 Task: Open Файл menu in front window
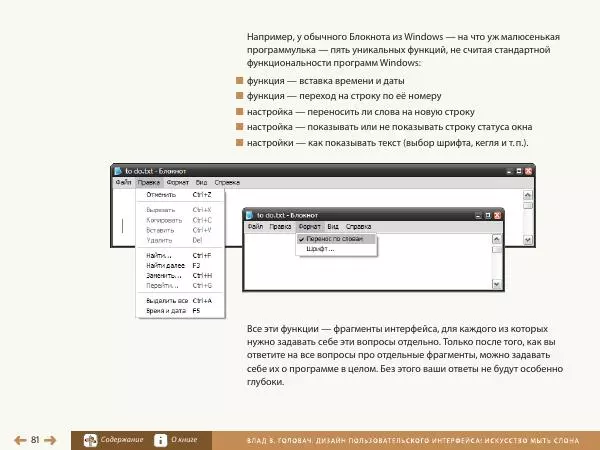pos(255,227)
